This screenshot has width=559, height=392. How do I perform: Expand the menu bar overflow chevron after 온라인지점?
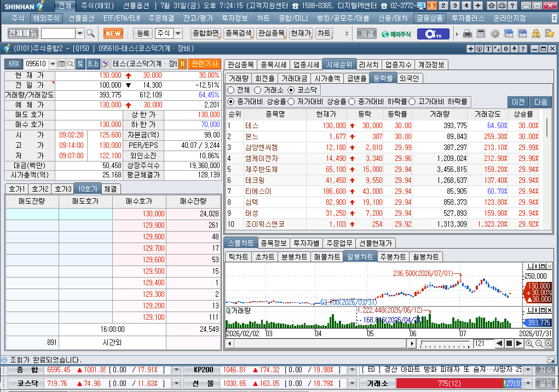pyautogui.click(x=554, y=18)
